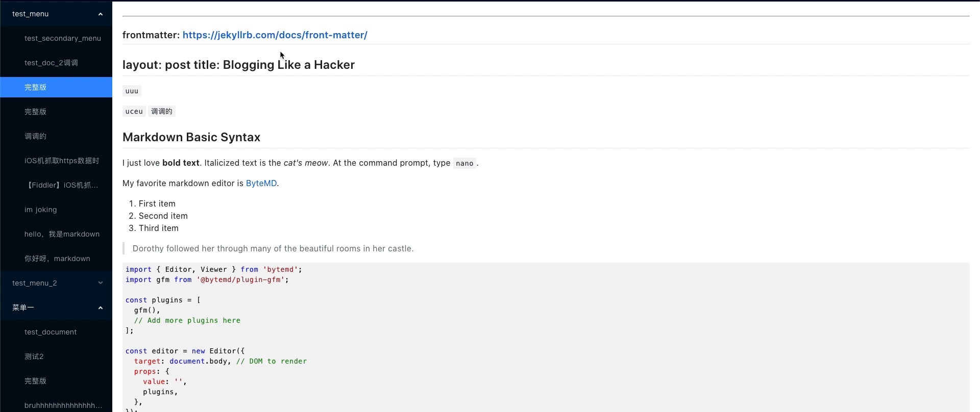Open hello，我是markdown sidebar item
This screenshot has width=980, height=412.
56,234
